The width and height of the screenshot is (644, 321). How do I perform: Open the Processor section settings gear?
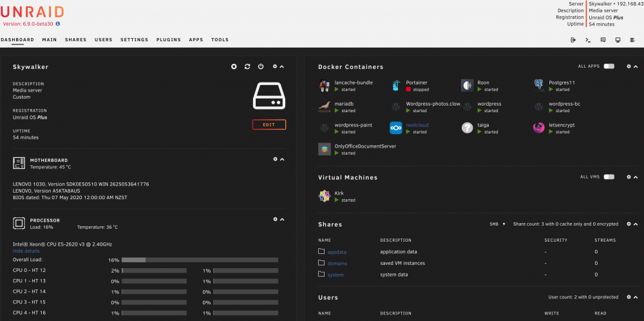click(x=275, y=219)
